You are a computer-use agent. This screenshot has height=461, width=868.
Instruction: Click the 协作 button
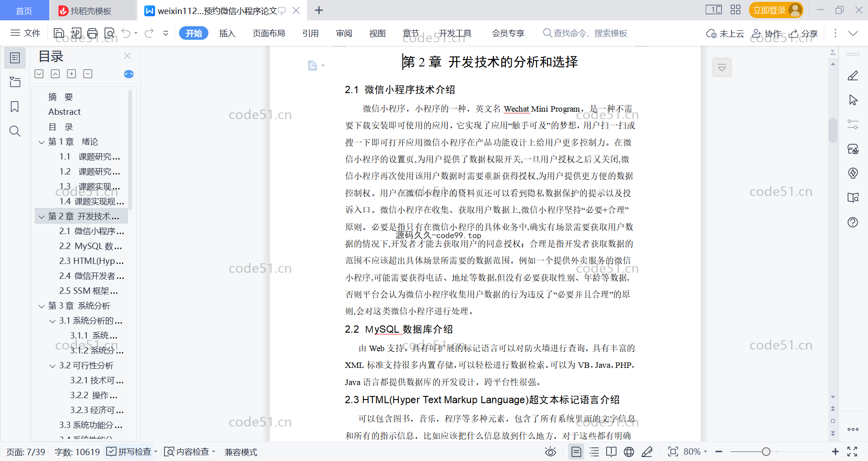coord(767,33)
